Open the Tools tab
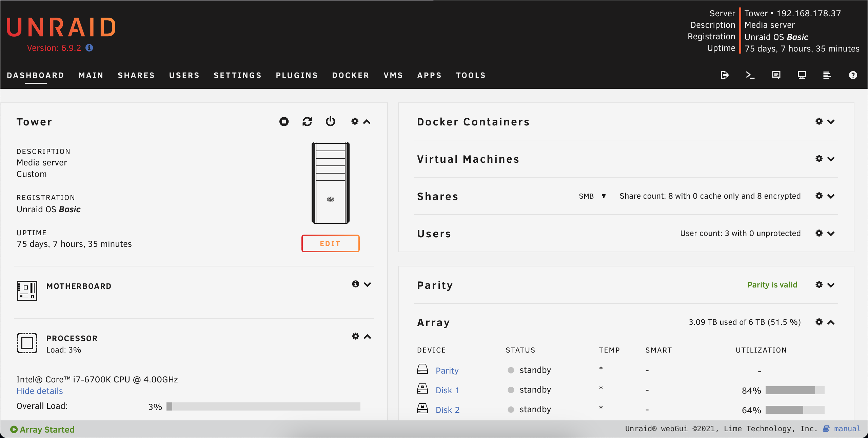The height and width of the screenshot is (438, 868). pos(471,75)
